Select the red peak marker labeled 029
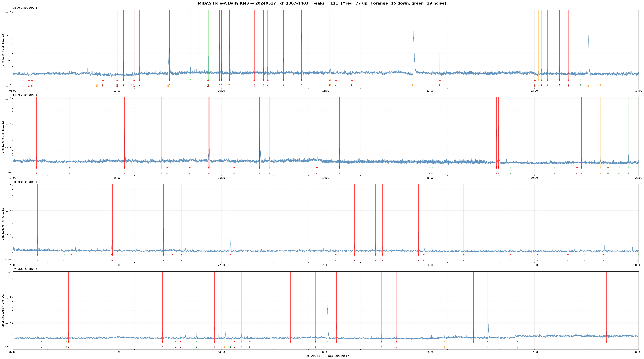The height and width of the screenshot is (359, 644). coord(440,80)
